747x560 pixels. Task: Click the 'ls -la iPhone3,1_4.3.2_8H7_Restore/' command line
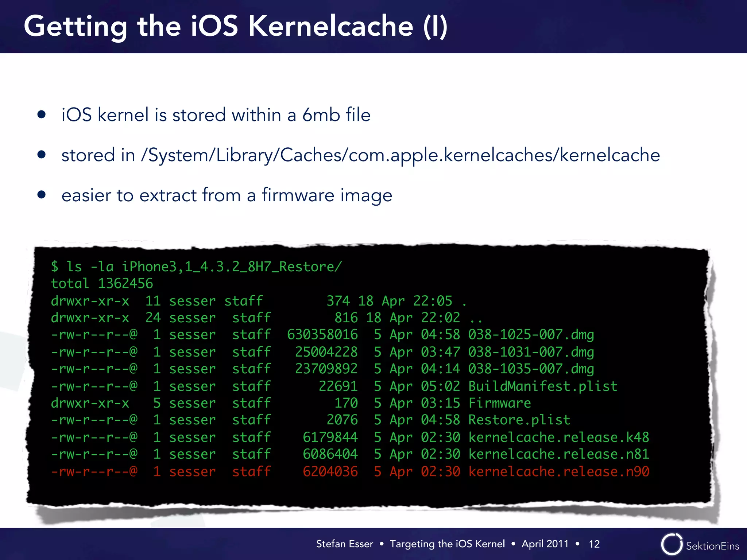pos(197,267)
